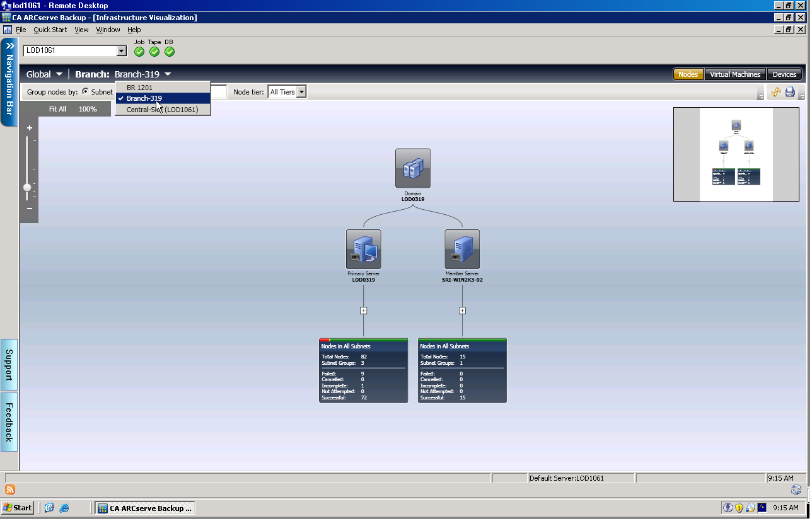Switch to the Virtual Machines tab

pyautogui.click(x=735, y=74)
